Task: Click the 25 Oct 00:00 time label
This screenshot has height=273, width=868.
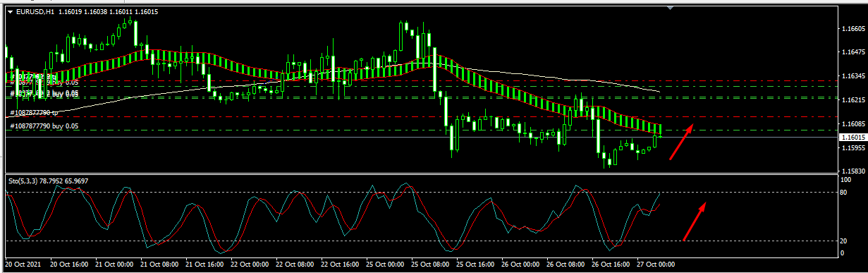Action: [x=385, y=265]
